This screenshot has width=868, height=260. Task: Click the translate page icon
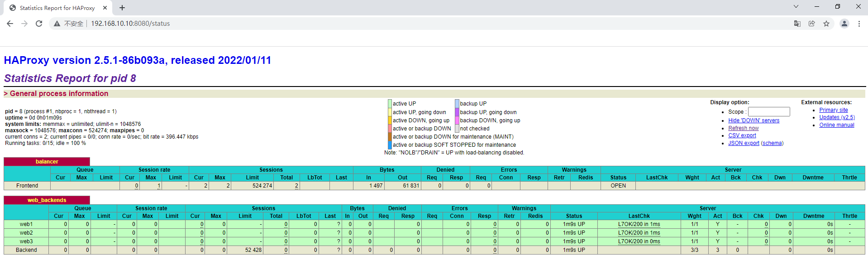coord(797,24)
